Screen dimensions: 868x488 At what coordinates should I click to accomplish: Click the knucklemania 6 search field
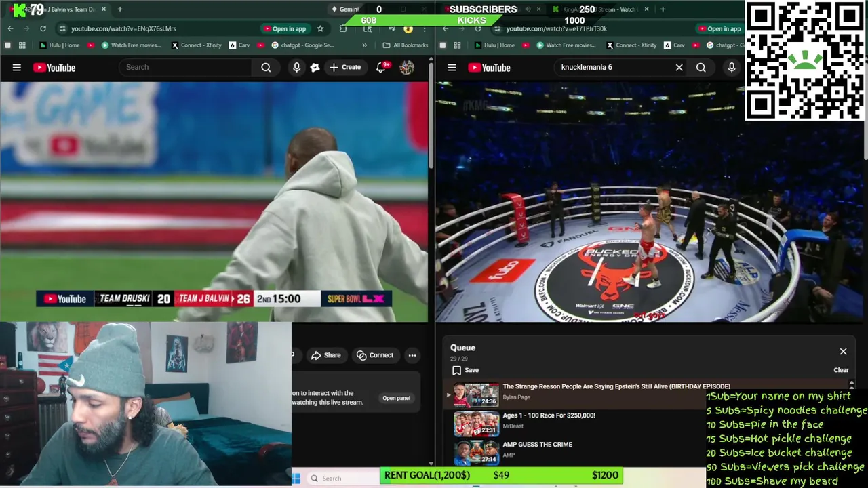point(614,67)
